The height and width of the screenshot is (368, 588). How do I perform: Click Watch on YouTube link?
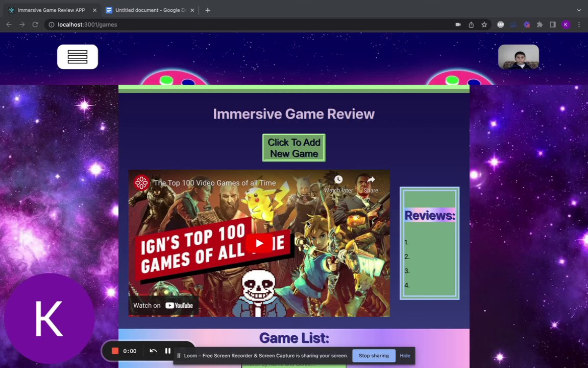click(163, 305)
